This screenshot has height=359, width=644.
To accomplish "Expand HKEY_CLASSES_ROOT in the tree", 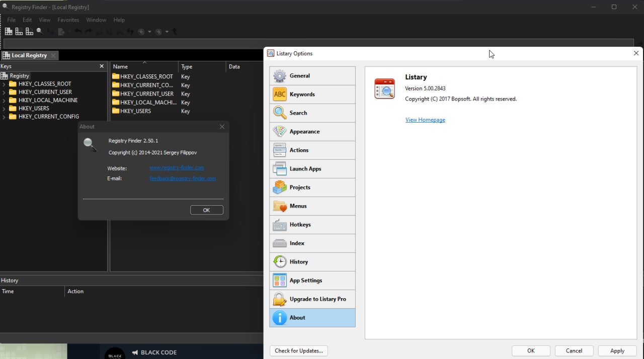I will point(4,84).
